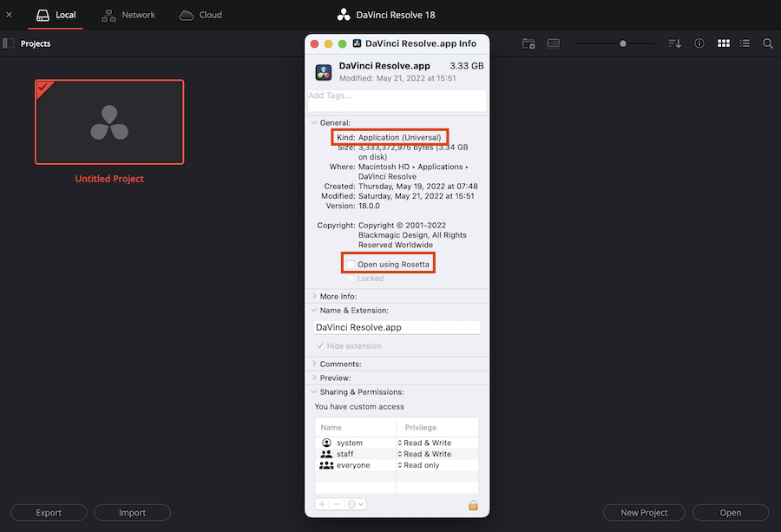Viewport: 781px width, 532px height.
Task: Select the Untitled Project thumbnail
Action: (x=109, y=122)
